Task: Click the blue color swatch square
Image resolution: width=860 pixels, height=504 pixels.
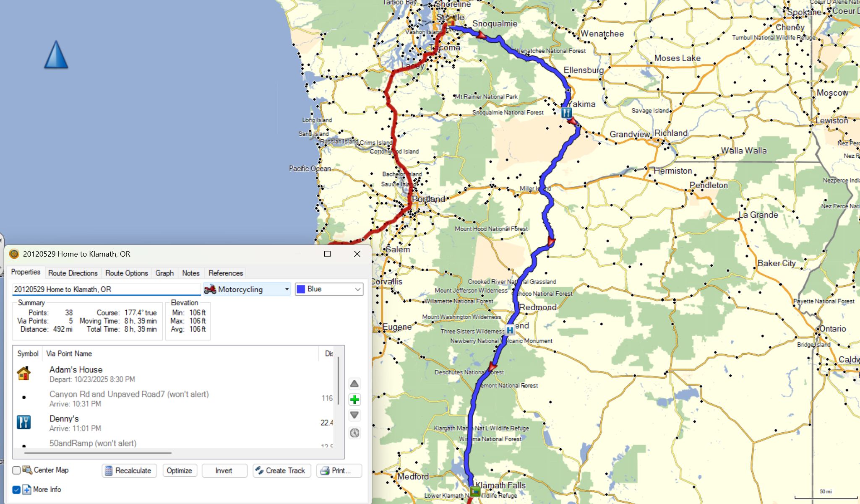Action: click(301, 289)
